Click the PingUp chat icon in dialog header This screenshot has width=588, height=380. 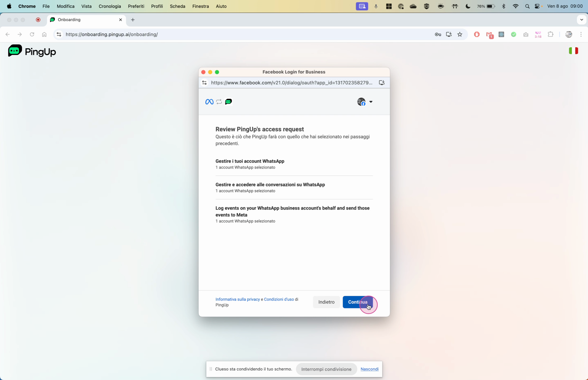point(228,102)
